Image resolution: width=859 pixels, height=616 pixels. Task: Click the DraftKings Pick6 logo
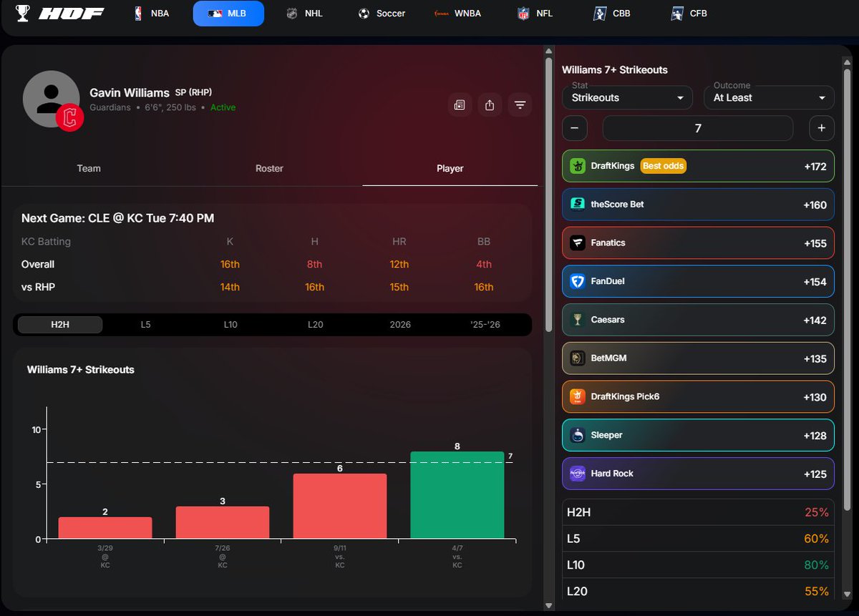point(578,397)
